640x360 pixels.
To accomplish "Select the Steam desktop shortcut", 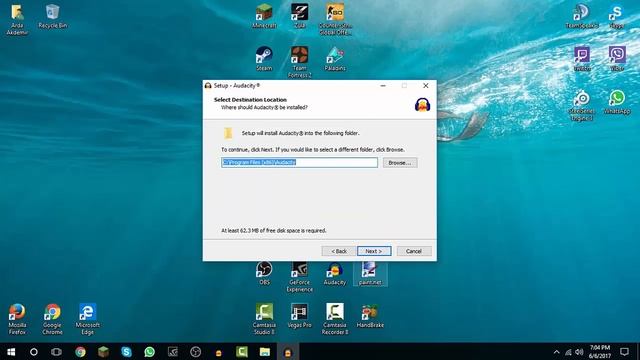I will tap(264, 59).
